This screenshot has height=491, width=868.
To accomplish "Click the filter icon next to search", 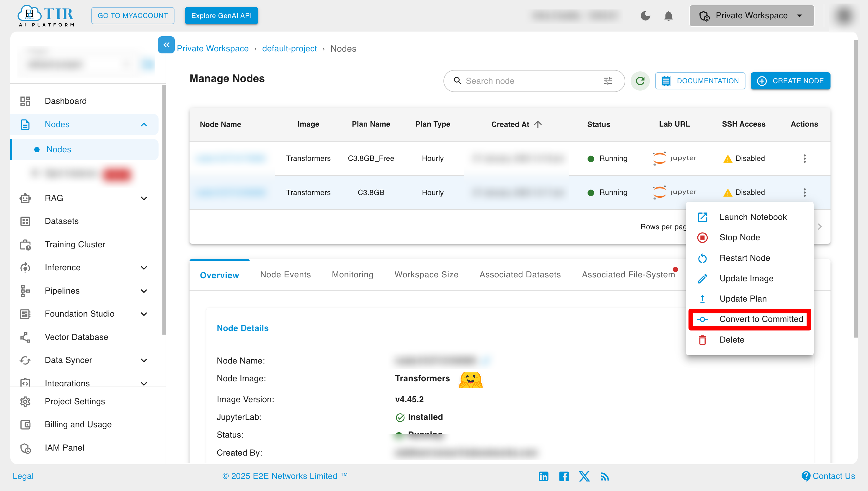I will pos(608,81).
